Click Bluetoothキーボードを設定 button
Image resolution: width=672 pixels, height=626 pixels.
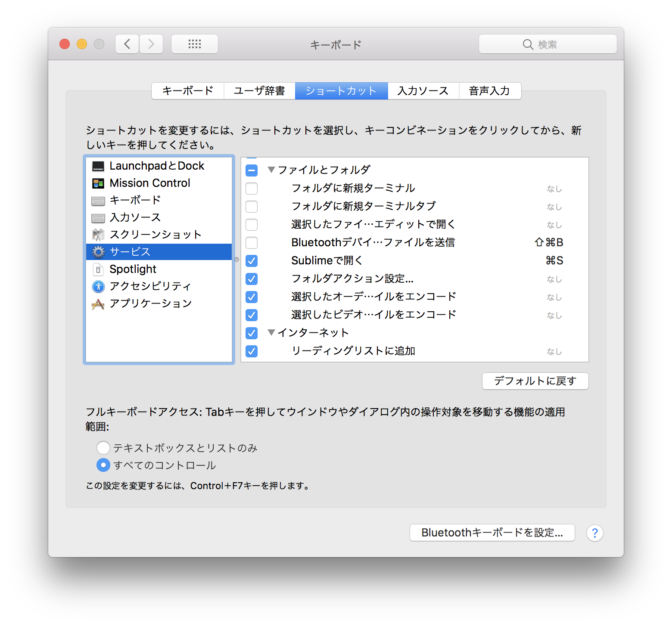492,533
